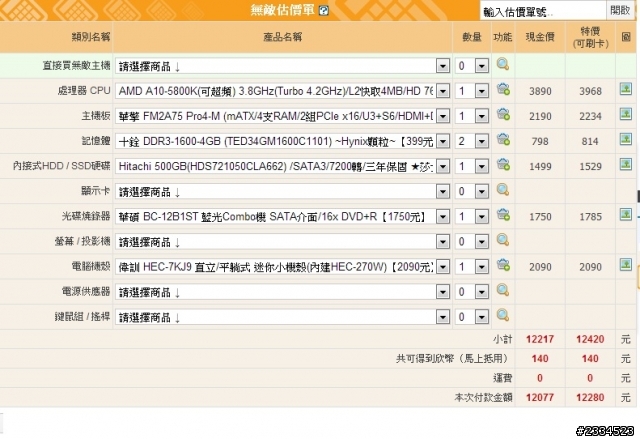Change quantity dropdown for 處理器 CPU row

pos(472,91)
